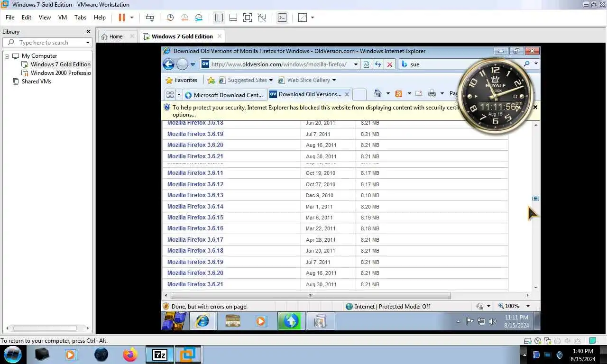This screenshot has height=364, width=607.
Task: Open the power options dropdown next to pause
Action: (x=132, y=18)
